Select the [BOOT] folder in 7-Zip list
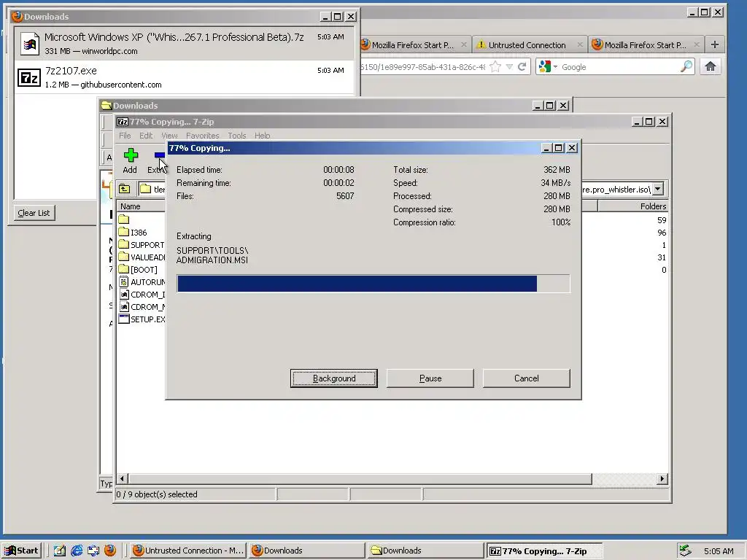 click(138, 270)
